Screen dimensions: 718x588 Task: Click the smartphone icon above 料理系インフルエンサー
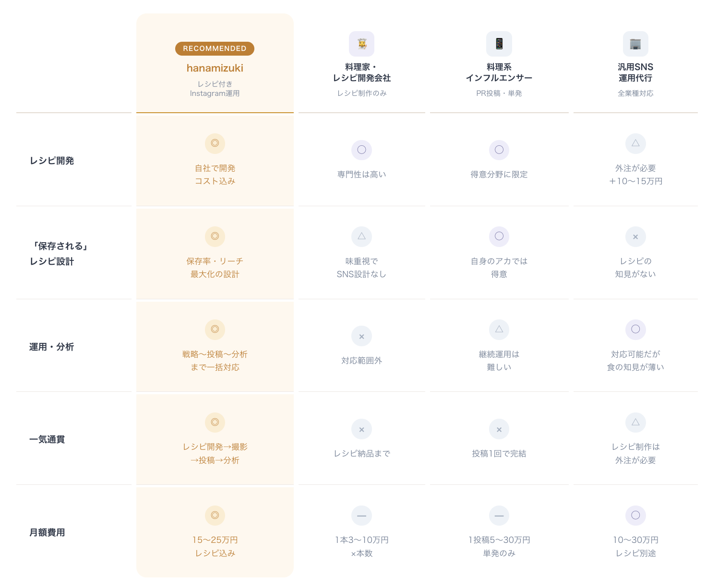[499, 44]
